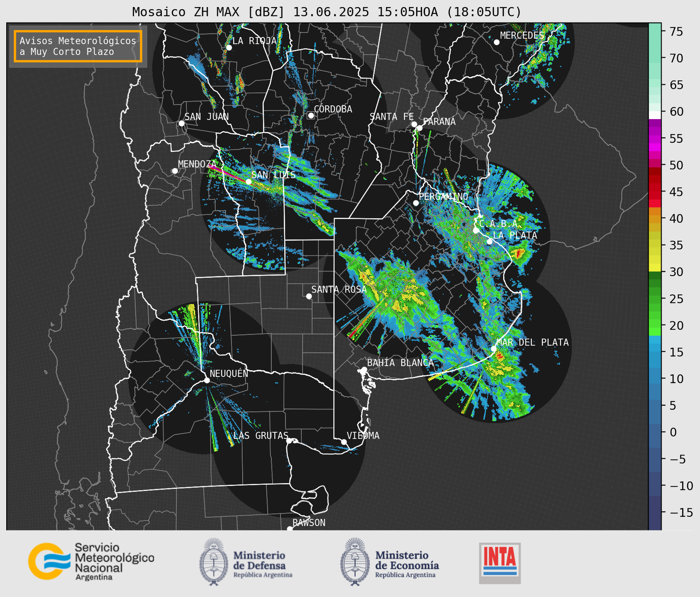
Task: Select the SANTA FE city marker
Action: (x=414, y=124)
